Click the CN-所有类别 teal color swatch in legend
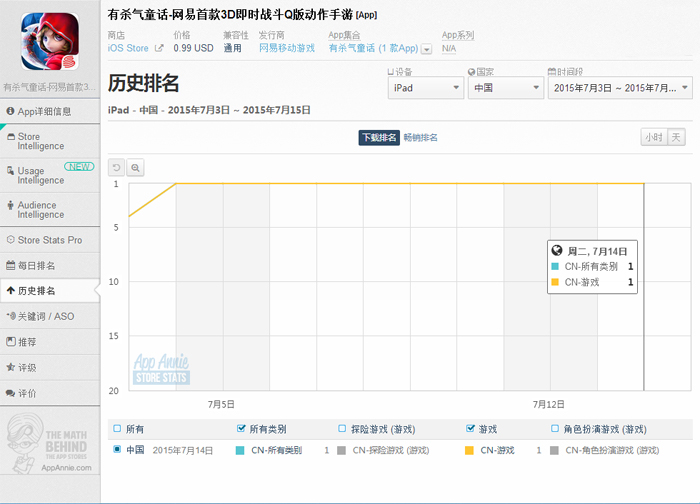 click(x=240, y=450)
